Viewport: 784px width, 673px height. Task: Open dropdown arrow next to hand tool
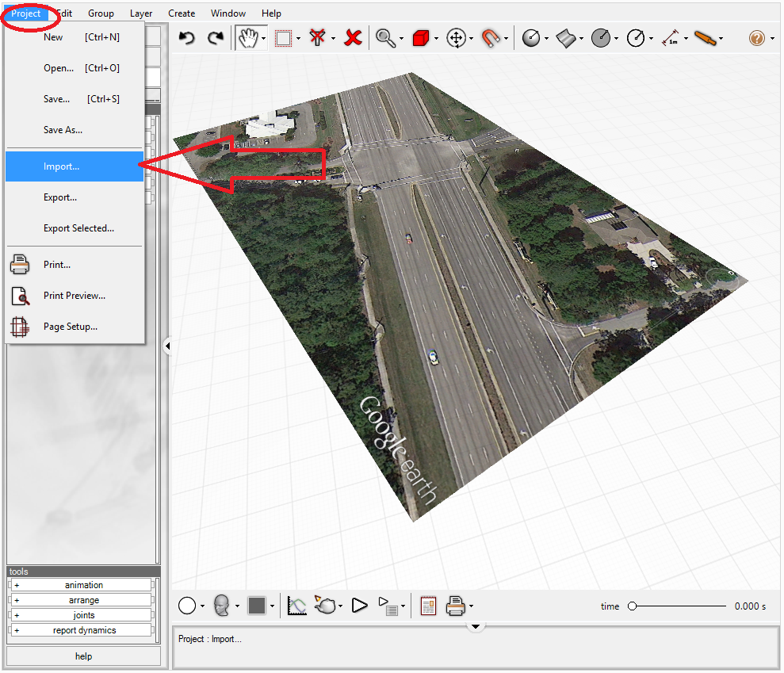(263, 39)
